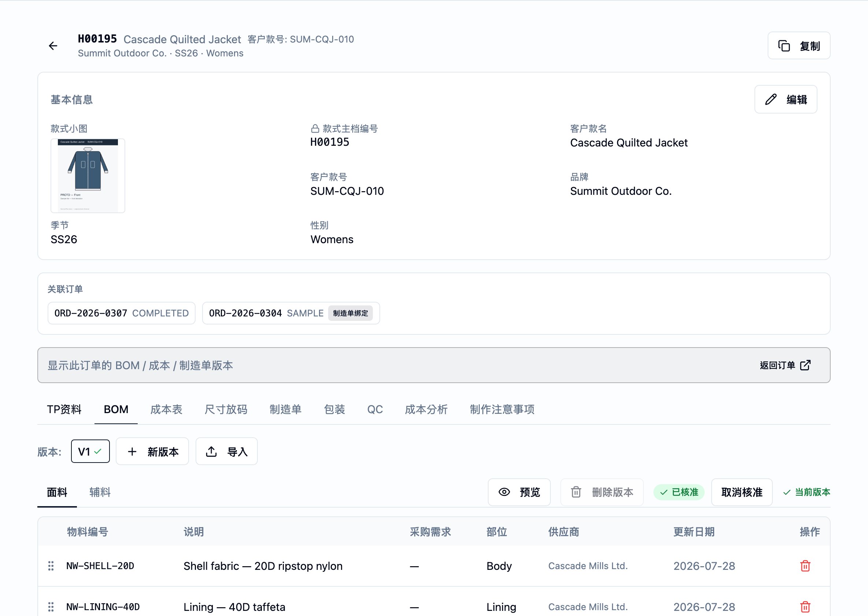Click Cascade Mills Ltd. in NW-LINING-40D row
The height and width of the screenshot is (616, 868).
[588, 607]
